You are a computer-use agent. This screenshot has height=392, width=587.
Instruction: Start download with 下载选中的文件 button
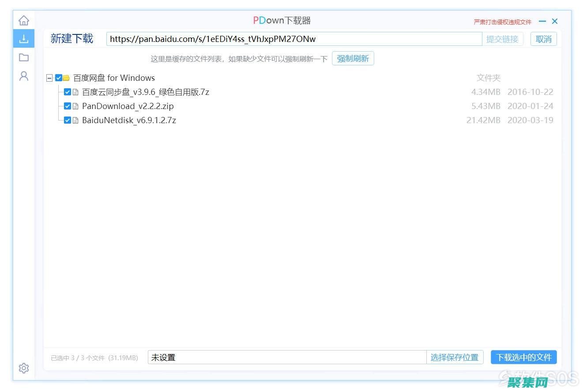coord(523,357)
